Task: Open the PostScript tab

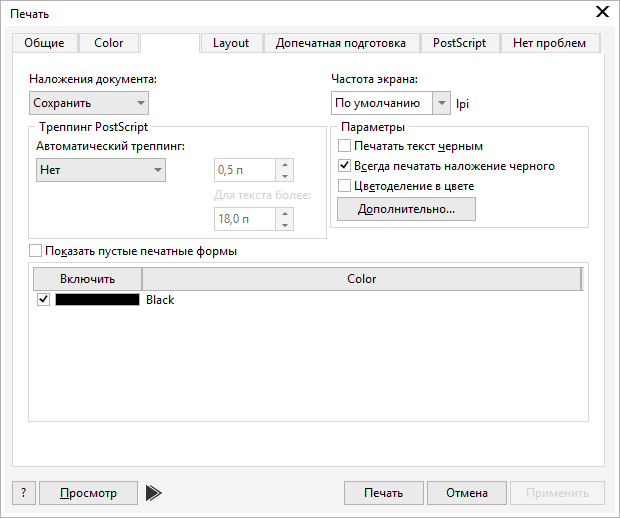Action: [x=459, y=43]
